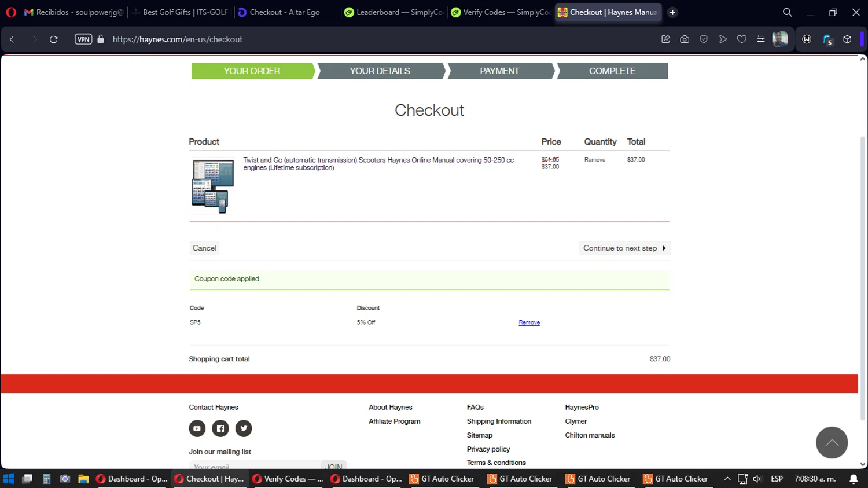Switch to Checkout - Altar Ego tab
The width and height of the screenshot is (868, 488).
click(287, 12)
